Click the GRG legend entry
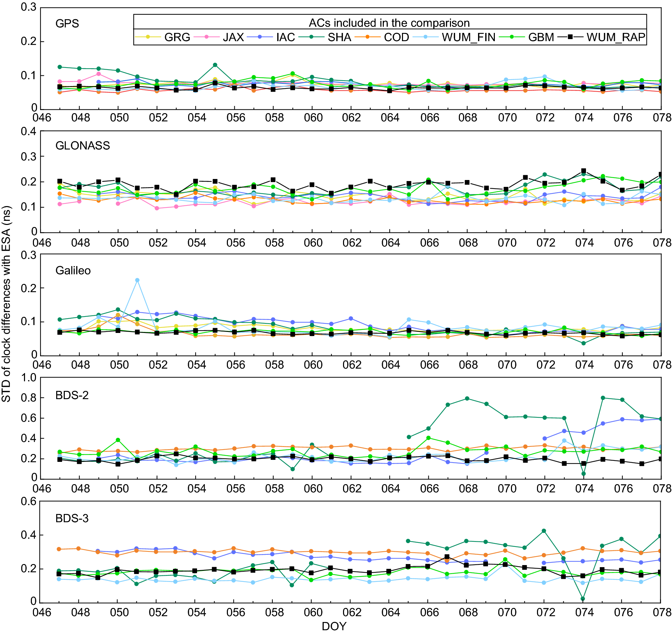This screenshot has width=672, height=634. pyautogui.click(x=162, y=37)
